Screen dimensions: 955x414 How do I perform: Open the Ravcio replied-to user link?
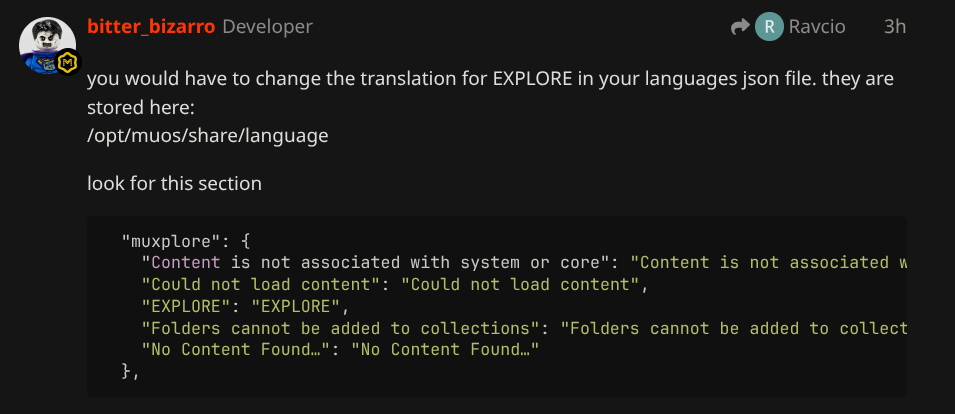[x=816, y=27]
